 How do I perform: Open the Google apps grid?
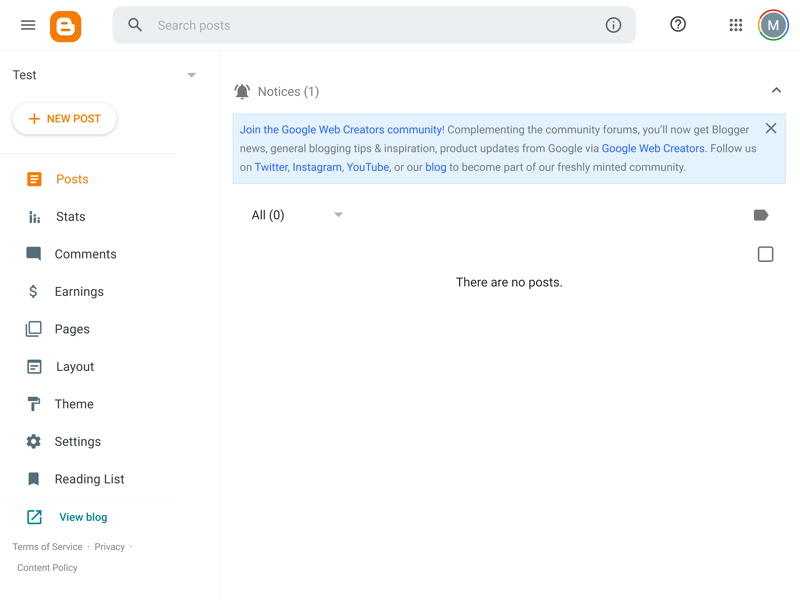(x=736, y=25)
